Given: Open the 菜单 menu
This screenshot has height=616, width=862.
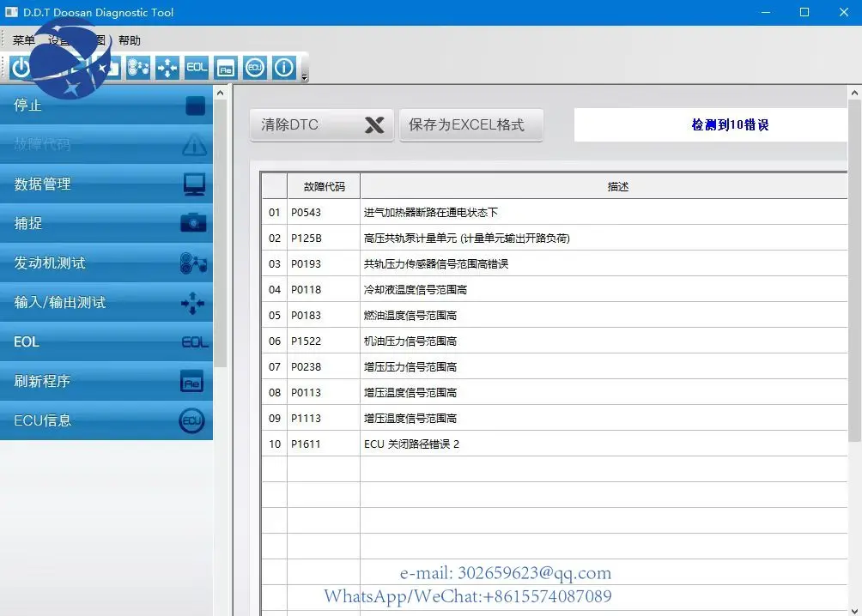Looking at the screenshot, I should pyautogui.click(x=24, y=40).
